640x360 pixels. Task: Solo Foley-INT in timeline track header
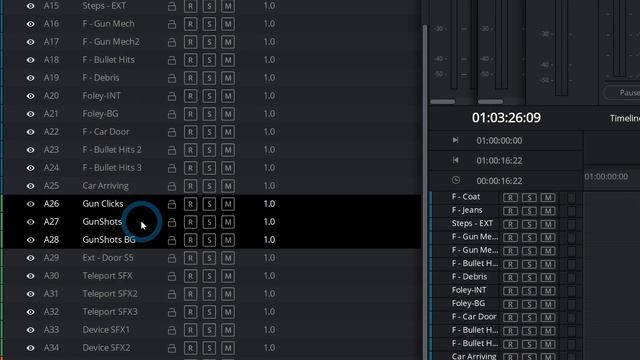click(x=529, y=291)
